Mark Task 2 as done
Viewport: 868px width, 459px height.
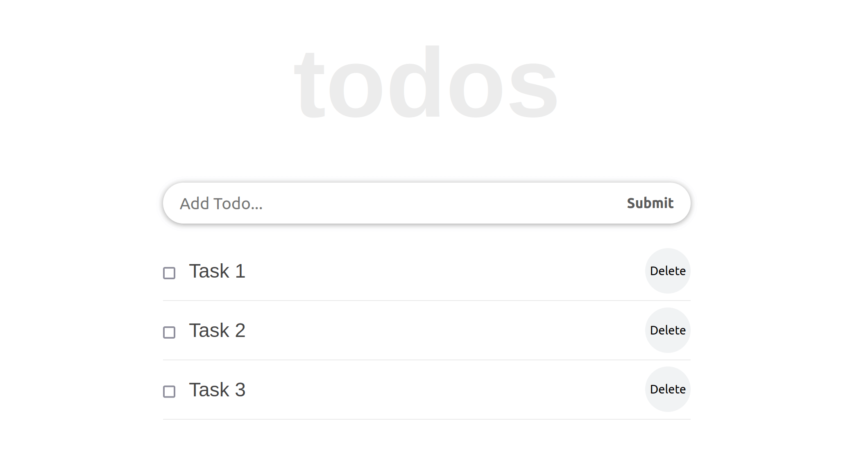(169, 332)
